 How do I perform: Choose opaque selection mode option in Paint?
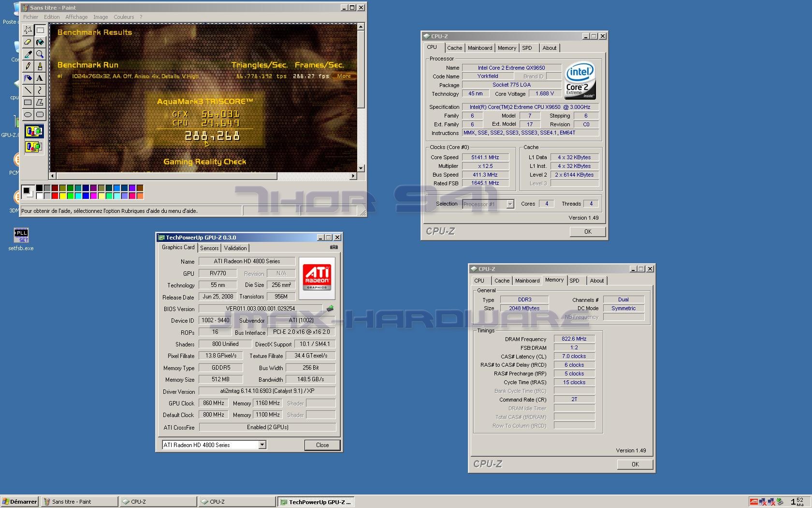pos(34,131)
